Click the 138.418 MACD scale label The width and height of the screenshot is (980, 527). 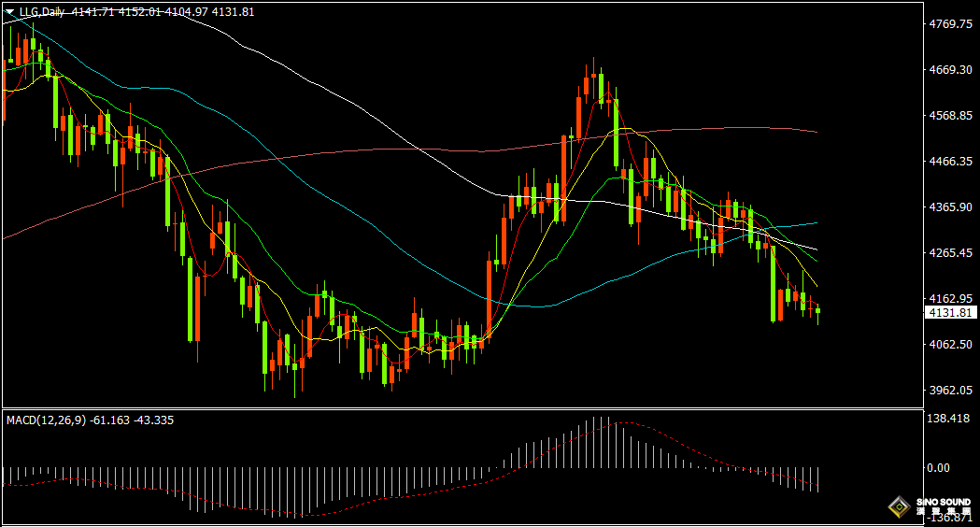click(x=948, y=419)
